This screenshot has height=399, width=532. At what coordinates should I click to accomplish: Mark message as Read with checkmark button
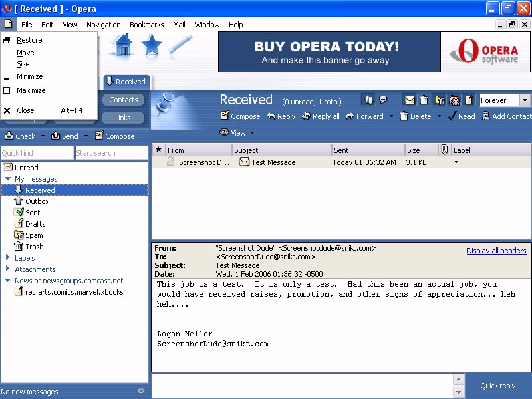[462, 116]
